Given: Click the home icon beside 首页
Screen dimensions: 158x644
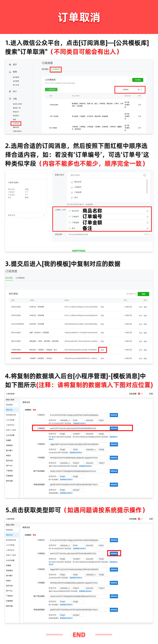Looking at the screenshot, I should coord(10,64).
